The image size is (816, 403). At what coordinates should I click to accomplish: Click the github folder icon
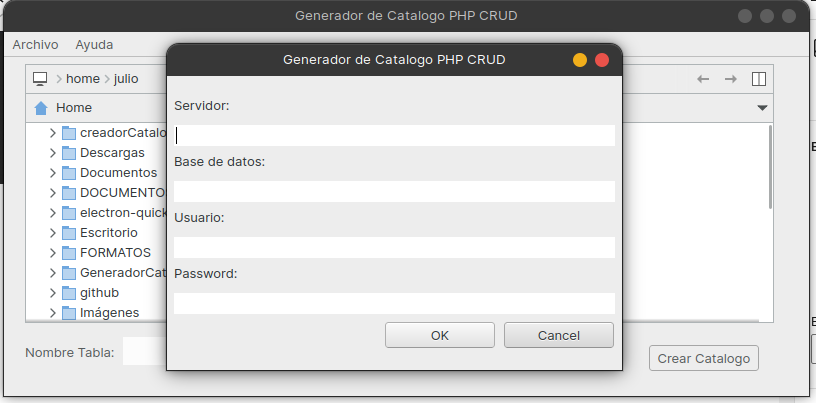click(69, 293)
